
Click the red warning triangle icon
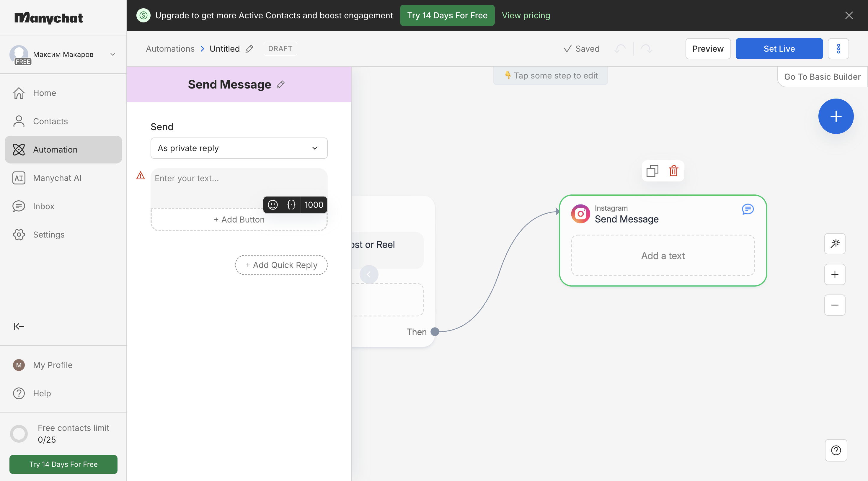coord(141,176)
